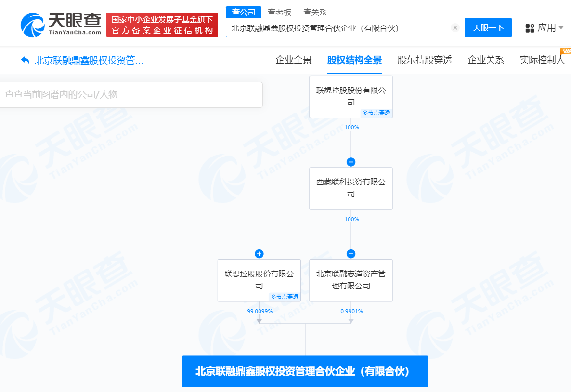Select the 查老板 search tab
This screenshot has width=571, height=392.
tap(279, 13)
